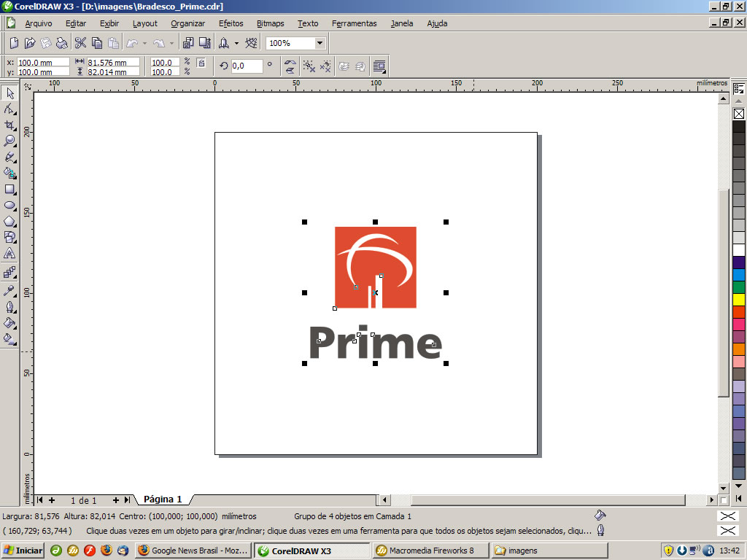The height and width of the screenshot is (560, 747).
Task: Open the Wrap Paragraph Text options
Action: pos(379,66)
